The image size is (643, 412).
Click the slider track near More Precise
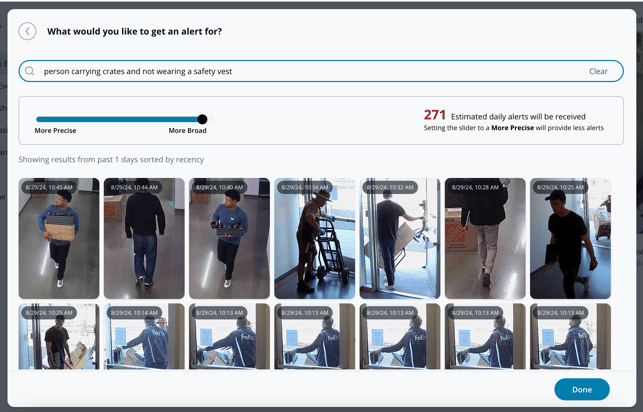pos(50,119)
